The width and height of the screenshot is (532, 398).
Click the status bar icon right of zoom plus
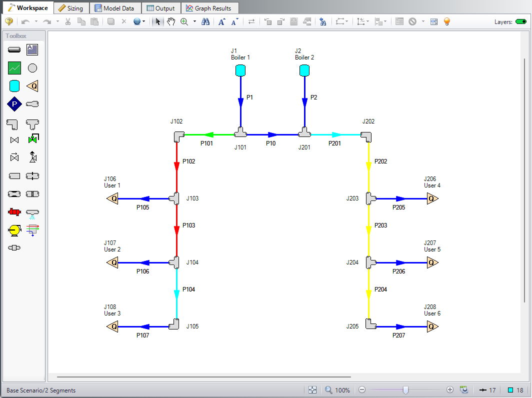[464, 390]
